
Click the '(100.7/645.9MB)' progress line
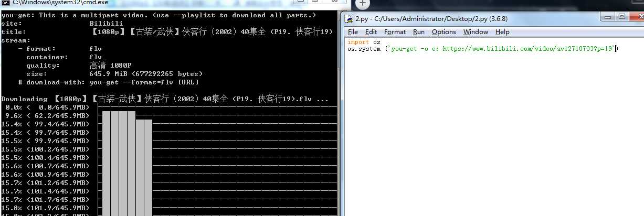click(45, 166)
